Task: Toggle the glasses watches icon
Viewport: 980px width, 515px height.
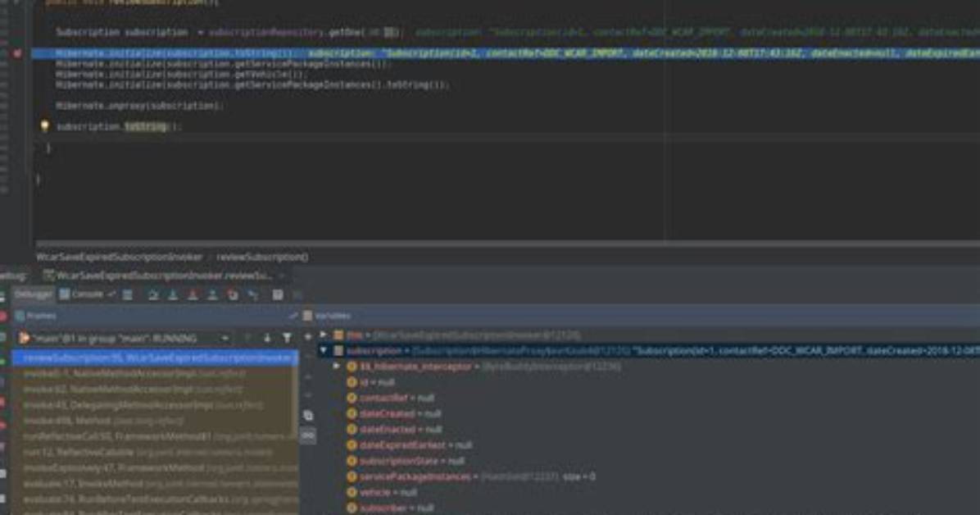Action: tap(307, 435)
